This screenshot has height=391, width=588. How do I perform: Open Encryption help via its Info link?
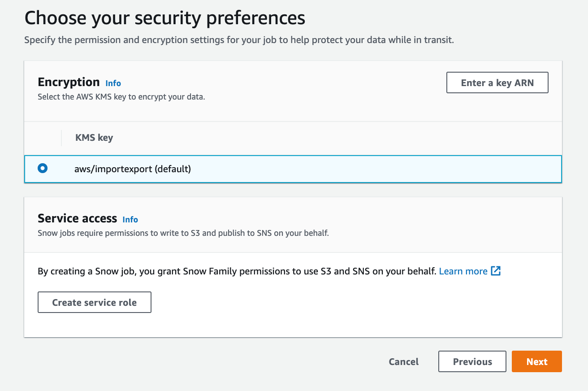pos(113,83)
